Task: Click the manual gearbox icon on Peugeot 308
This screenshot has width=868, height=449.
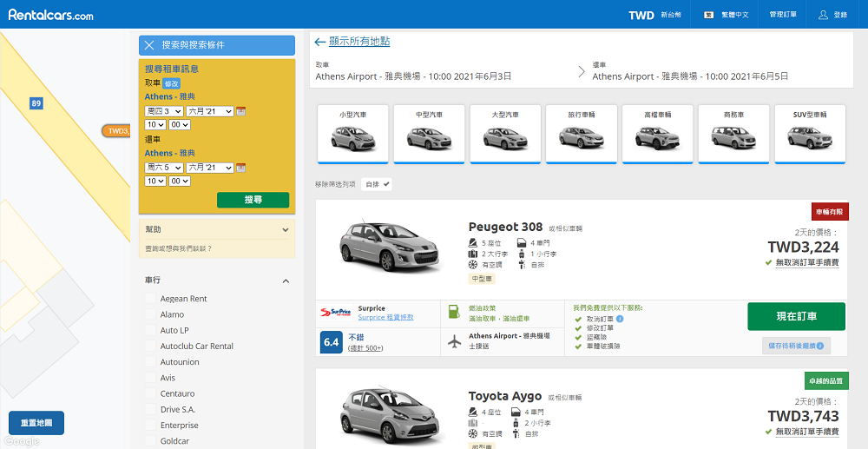Action: point(522,265)
